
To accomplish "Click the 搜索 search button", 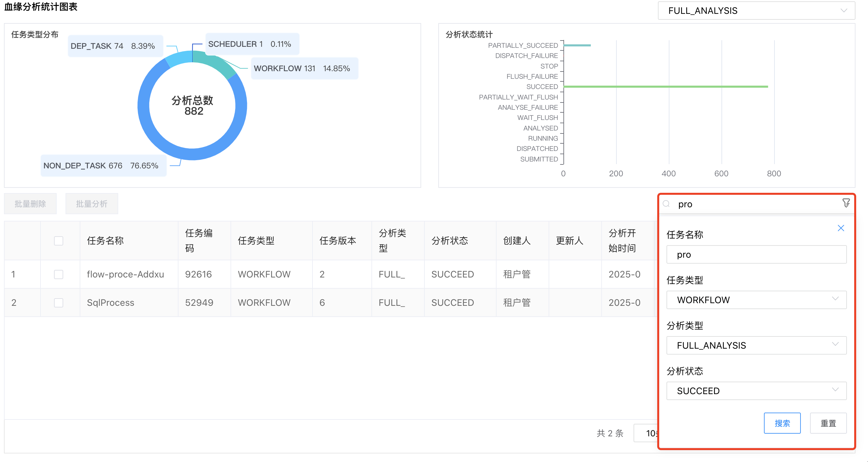I will (x=782, y=423).
